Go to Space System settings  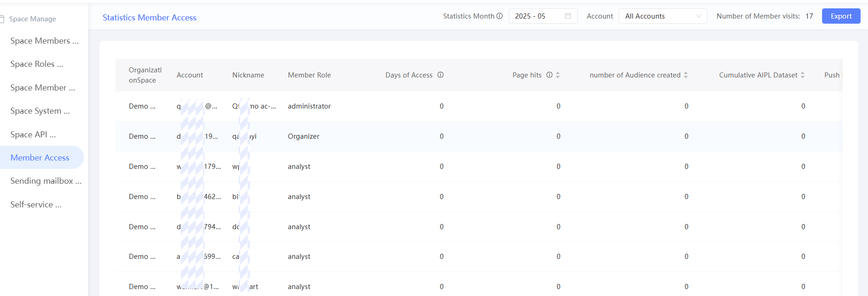coord(40,111)
